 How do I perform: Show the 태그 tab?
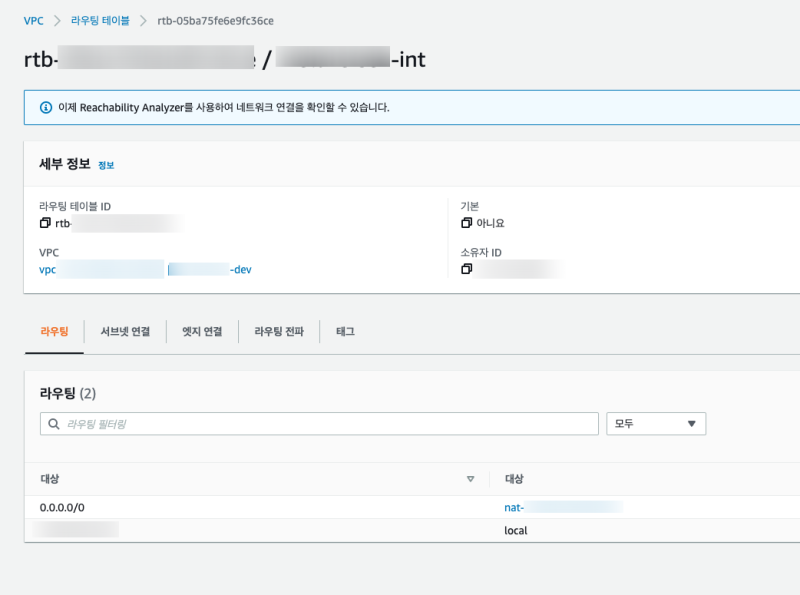345,331
